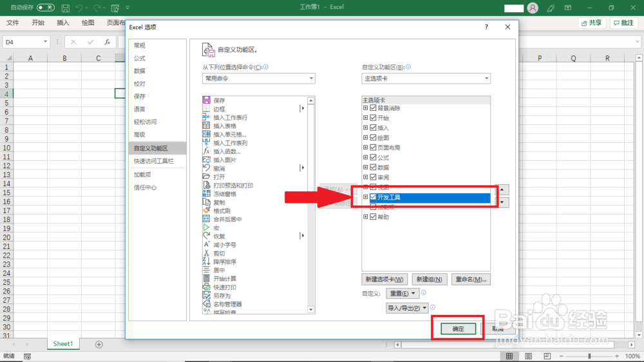Screen dimensions: 644x362
Task: Select the 插入函数 fx command icon
Action: (206, 151)
